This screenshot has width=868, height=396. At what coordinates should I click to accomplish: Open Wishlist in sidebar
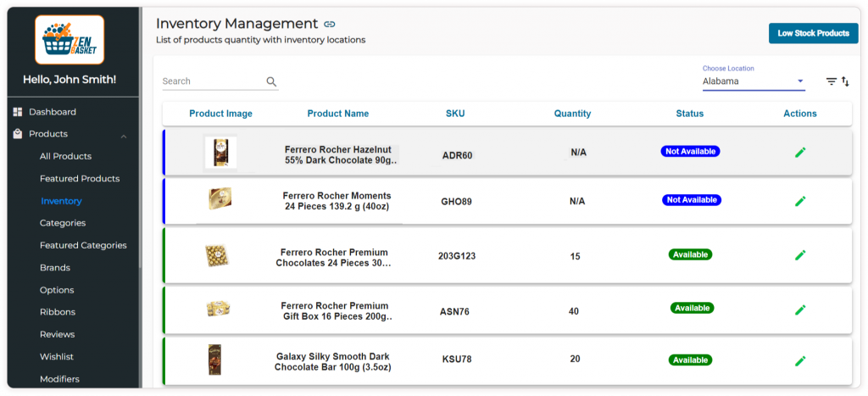point(57,357)
